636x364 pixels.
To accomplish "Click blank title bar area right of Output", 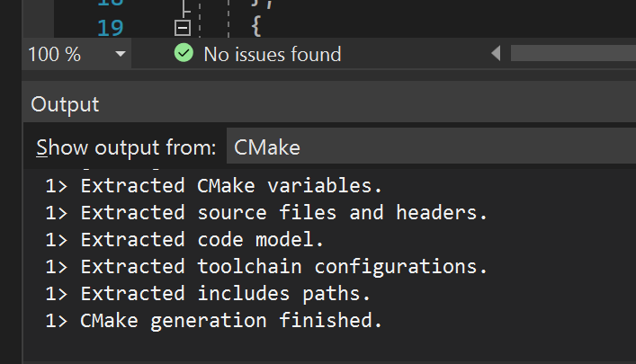I will pos(360,104).
